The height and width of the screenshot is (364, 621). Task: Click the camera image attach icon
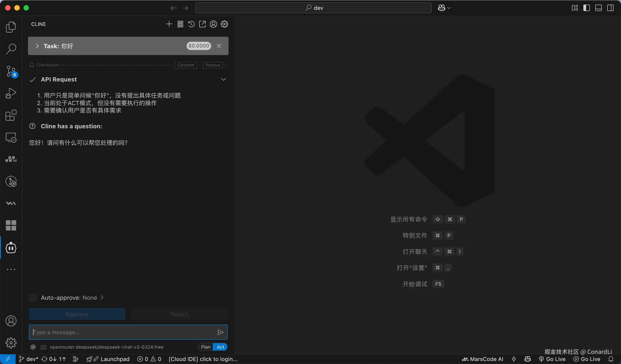pyautogui.click(x=43, y=347)
